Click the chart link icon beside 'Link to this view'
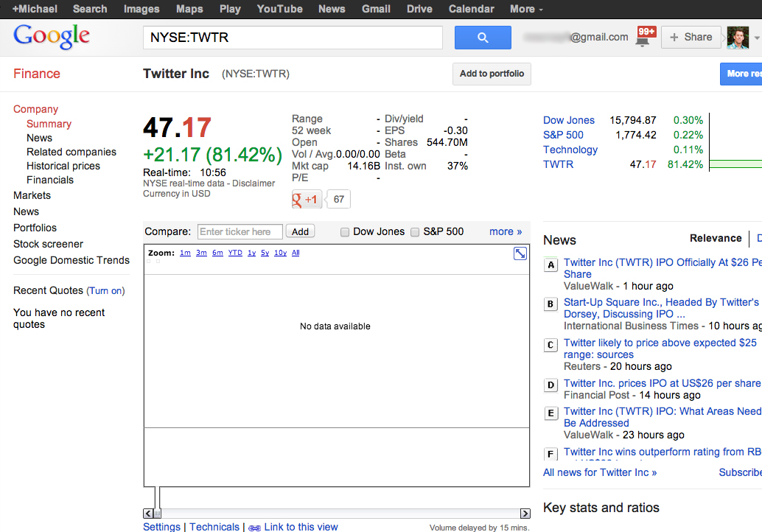Viewport: 762px width, 532px height. click(x=254, y=528)
